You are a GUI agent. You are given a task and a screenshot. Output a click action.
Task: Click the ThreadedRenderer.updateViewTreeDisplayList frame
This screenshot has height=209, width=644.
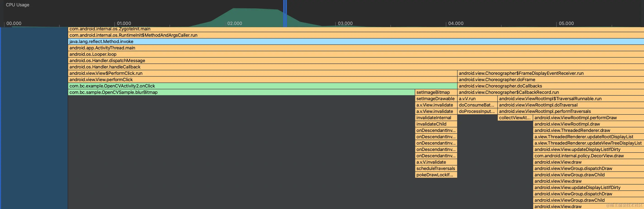[589, 143]
